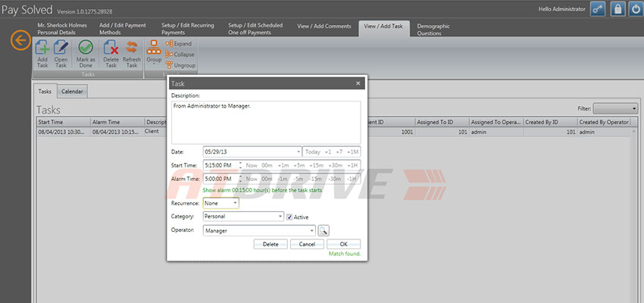
Task: Click the +1M date shortcut
Action: pyautogui.click(x=352, y=152)
